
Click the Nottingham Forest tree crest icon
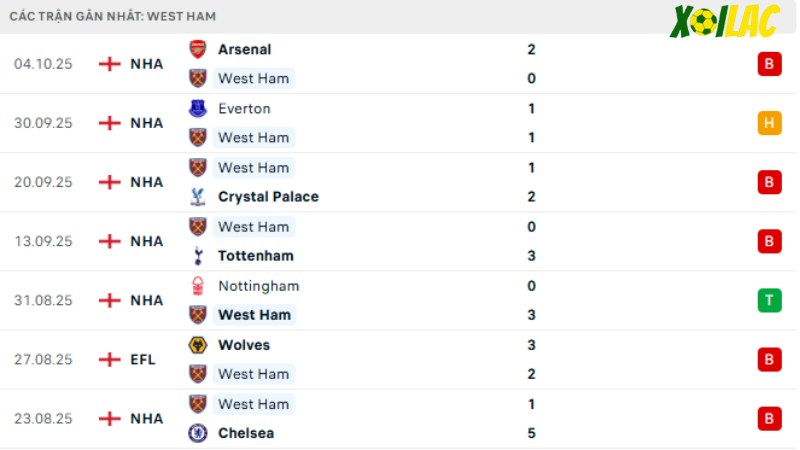(x=198, y=286)
